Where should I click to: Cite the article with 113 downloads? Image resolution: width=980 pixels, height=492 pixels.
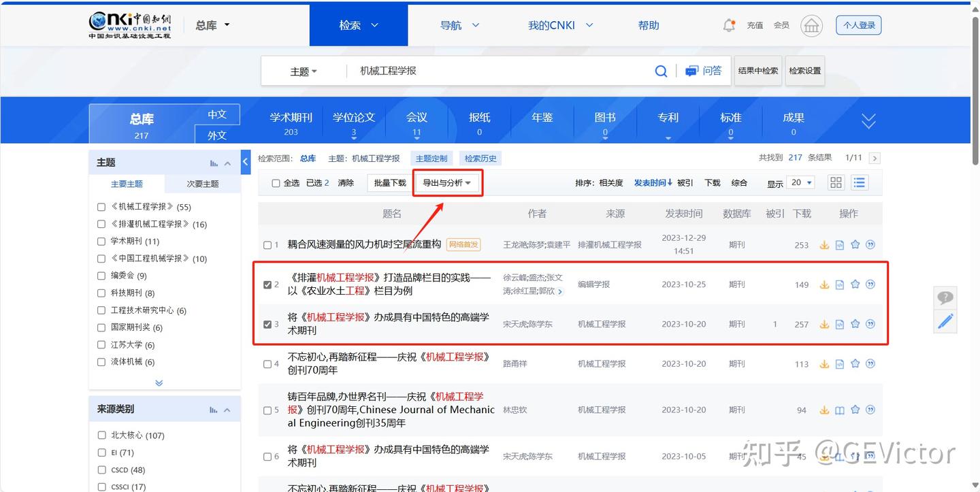click(x=870, y=364)
